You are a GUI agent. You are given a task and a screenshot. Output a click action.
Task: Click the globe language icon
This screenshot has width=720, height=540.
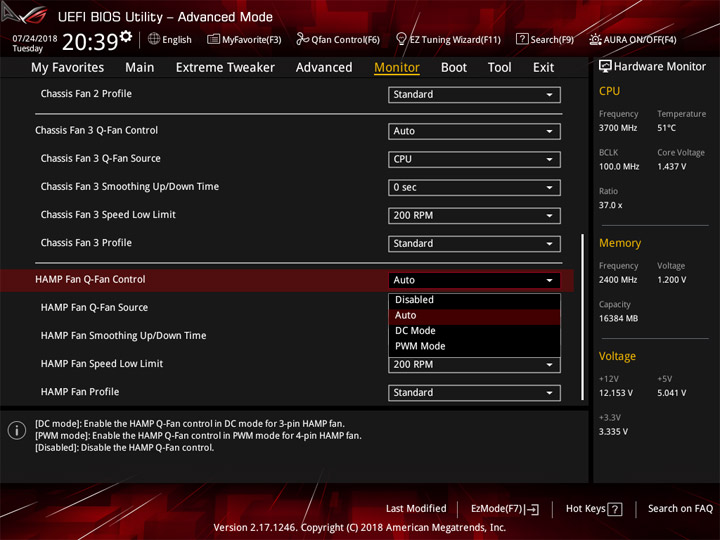pos(154,39)
